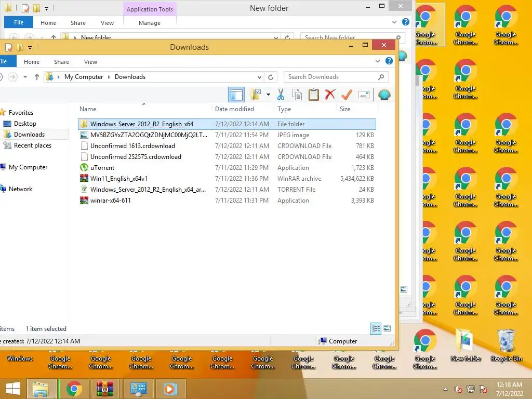532x399 pixels.
Task: Select Unconfirmed 1613.crdownload file
Action: click(227, 146)
